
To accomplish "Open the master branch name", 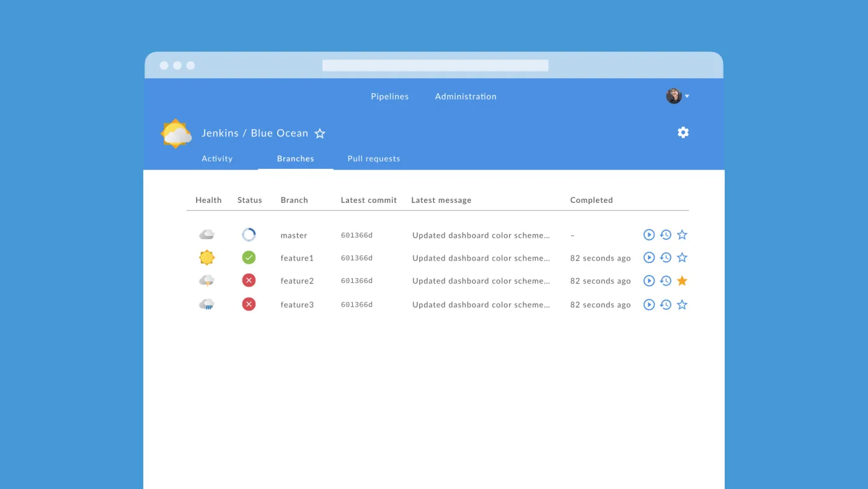I will click(x=294, y=235).
